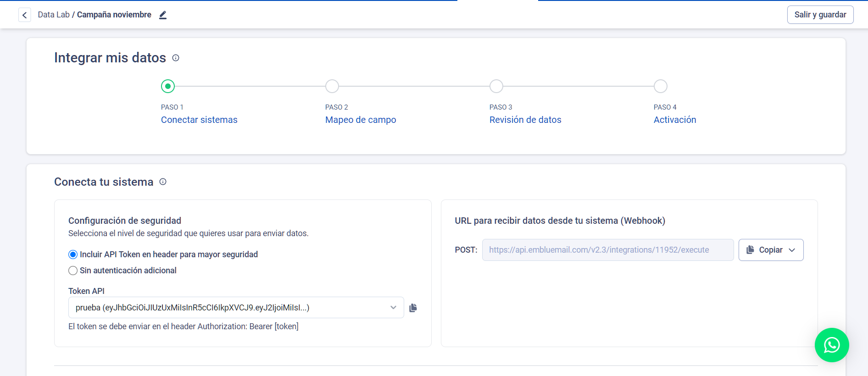868x376 pixels.
Task: Click the Paso 1 step circle
Action: tap(168, 86)
